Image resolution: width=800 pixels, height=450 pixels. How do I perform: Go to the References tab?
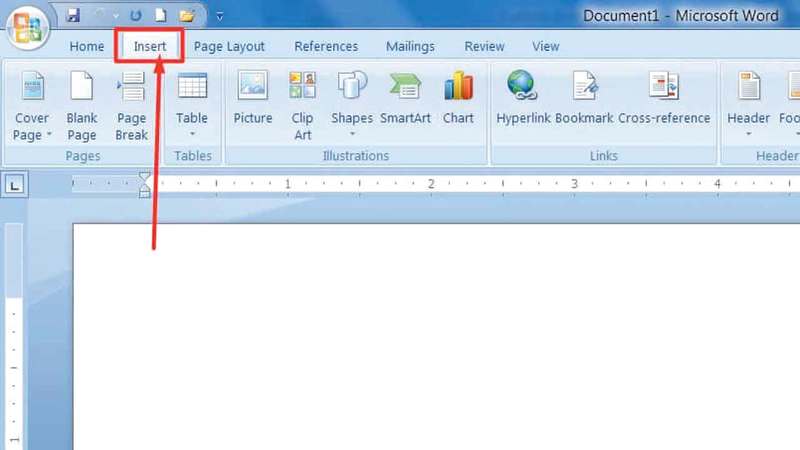click(x=326, y=46)
